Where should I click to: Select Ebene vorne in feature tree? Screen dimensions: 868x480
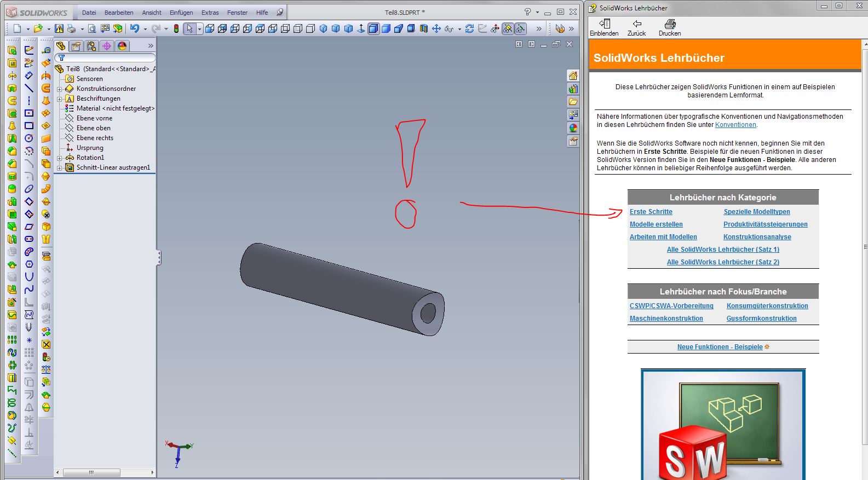(x=94, y=118)
